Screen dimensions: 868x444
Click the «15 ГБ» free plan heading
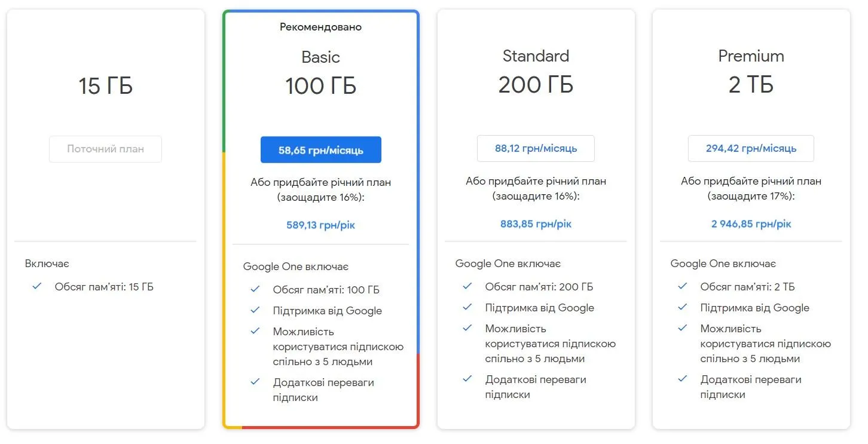tap(105, 86)
